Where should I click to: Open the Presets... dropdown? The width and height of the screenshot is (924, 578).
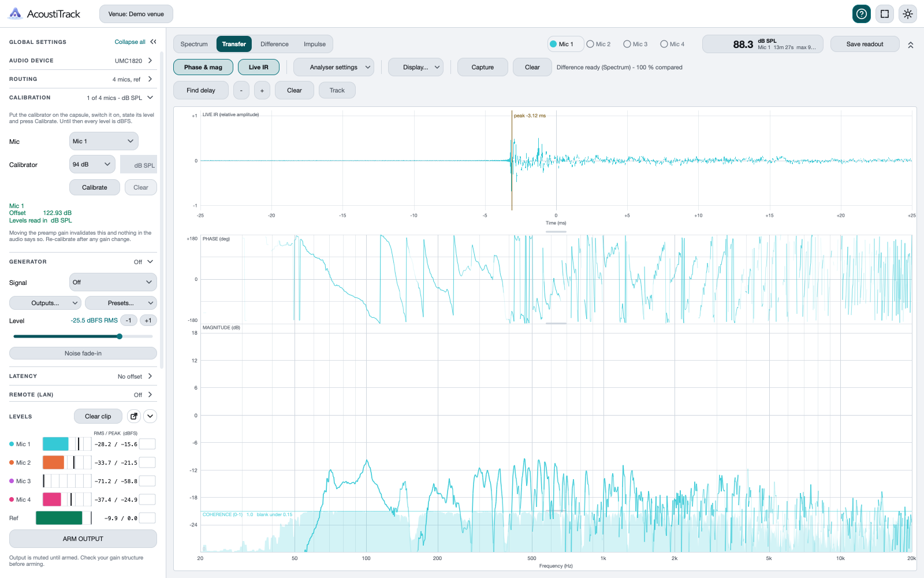[121, 303]
